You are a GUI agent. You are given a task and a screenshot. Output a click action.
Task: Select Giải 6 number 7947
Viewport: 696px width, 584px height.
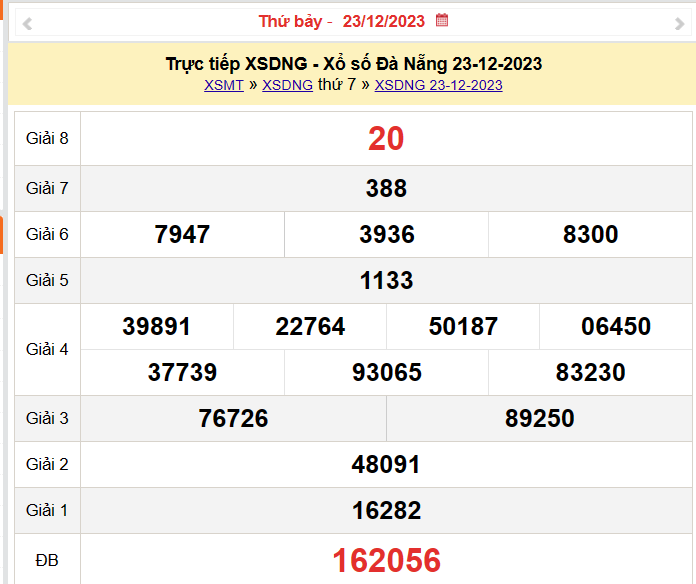pos(182,234)
